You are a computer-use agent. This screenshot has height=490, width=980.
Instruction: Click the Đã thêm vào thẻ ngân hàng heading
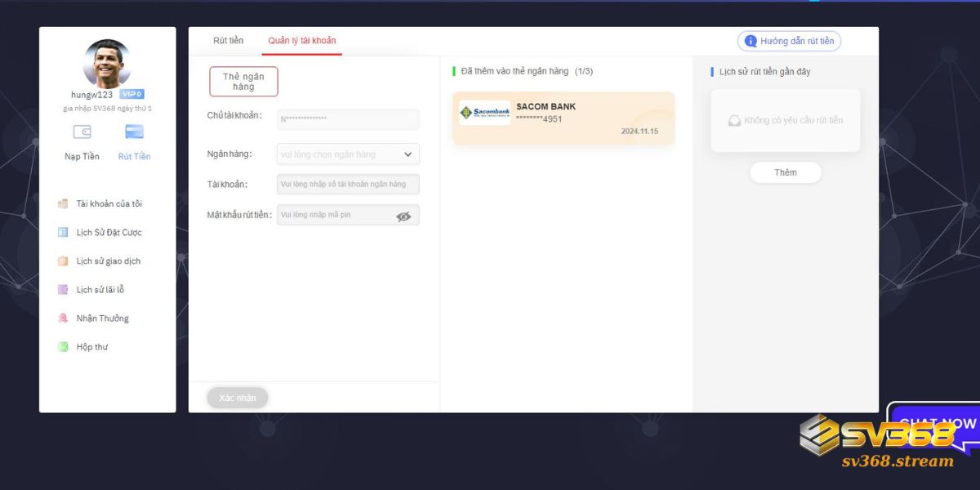[x=514, y=71]
